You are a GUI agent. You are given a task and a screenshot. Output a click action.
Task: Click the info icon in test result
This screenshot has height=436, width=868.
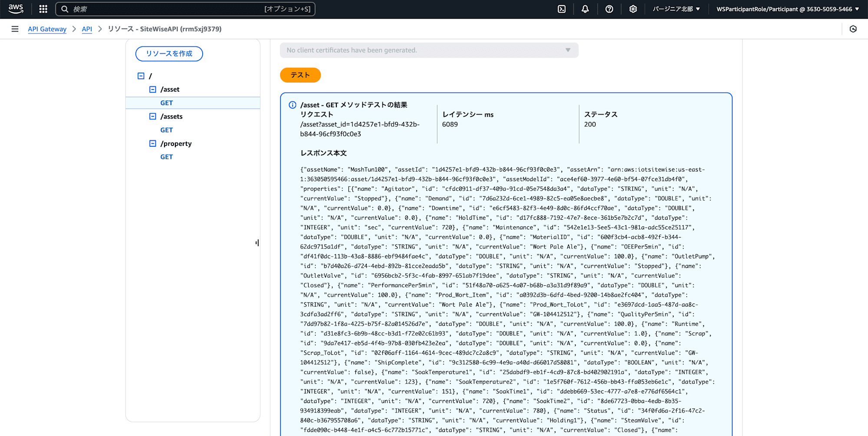click(293, 105)
